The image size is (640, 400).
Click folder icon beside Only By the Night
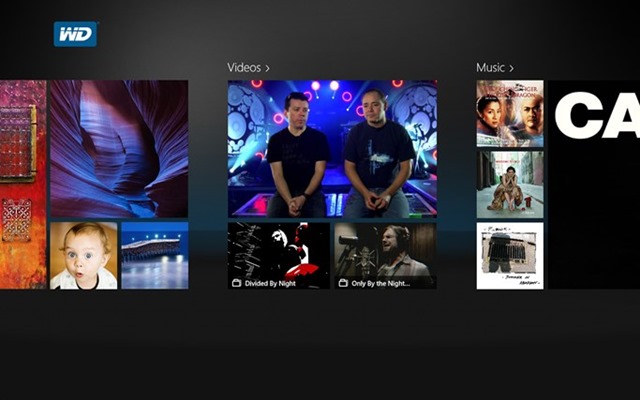point(344,283)
